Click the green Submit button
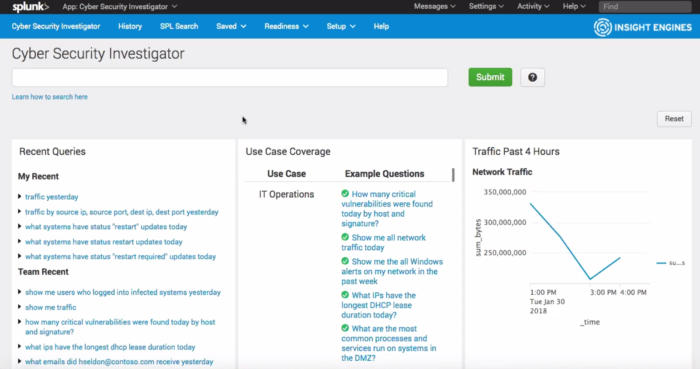This screenshot has height=369, width=700. point(490,77)
